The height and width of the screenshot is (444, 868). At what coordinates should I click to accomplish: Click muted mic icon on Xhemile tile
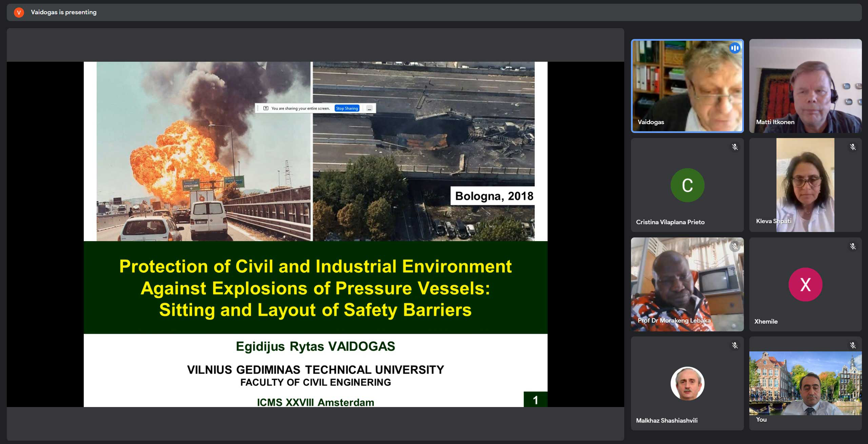[853, 246]
